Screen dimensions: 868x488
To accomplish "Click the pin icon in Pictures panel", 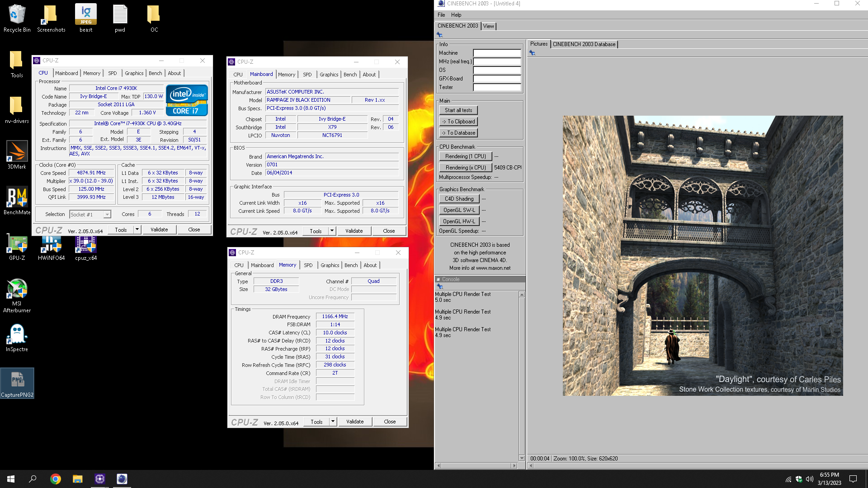I will click(x=532, y=53).
